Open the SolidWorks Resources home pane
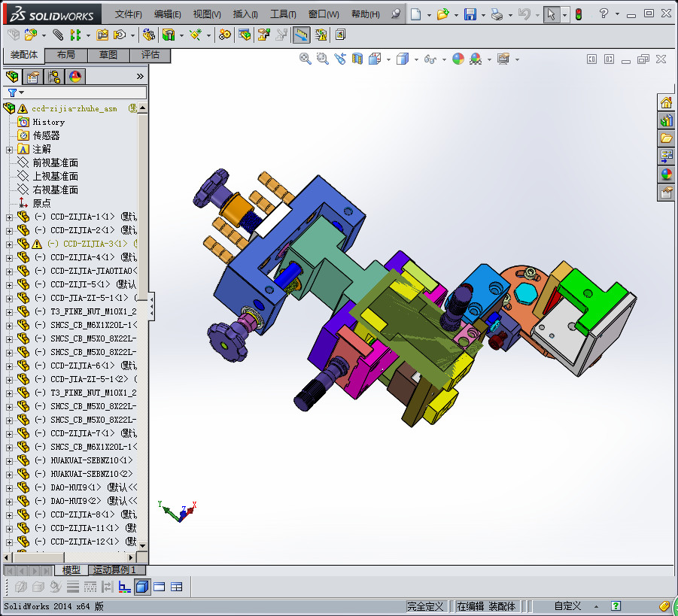Image resolution: width=678 pixels, height=616 pixels. point(666,102)
